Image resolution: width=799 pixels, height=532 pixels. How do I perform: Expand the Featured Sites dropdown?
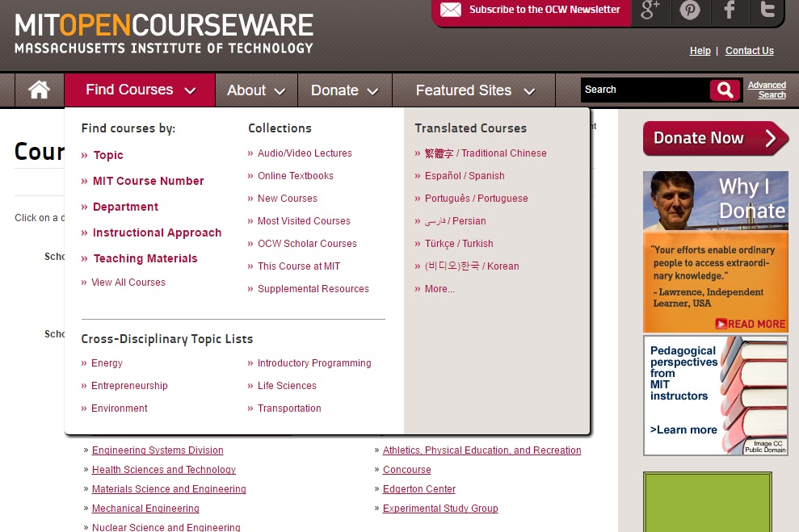click(x=474, y=90)
